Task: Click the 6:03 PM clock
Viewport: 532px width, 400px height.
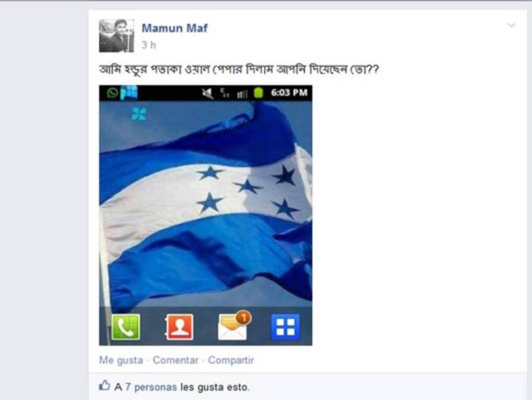Action: [x=289, y=92]
